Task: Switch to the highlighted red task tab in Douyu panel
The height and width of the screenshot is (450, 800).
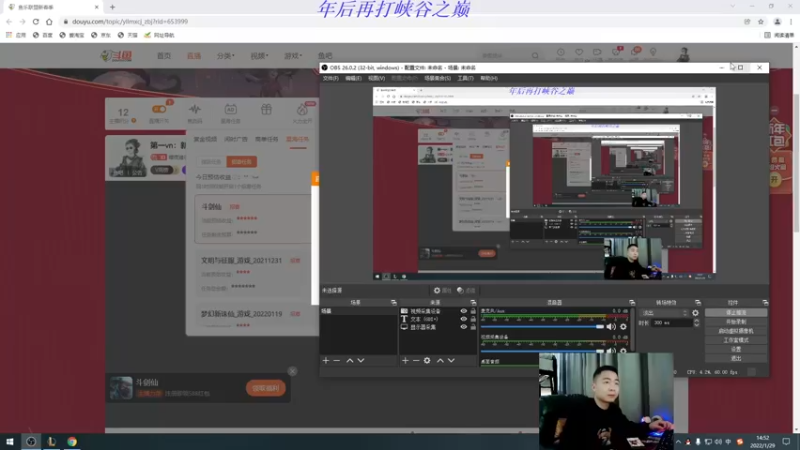Action: click(x=297, y=139)
